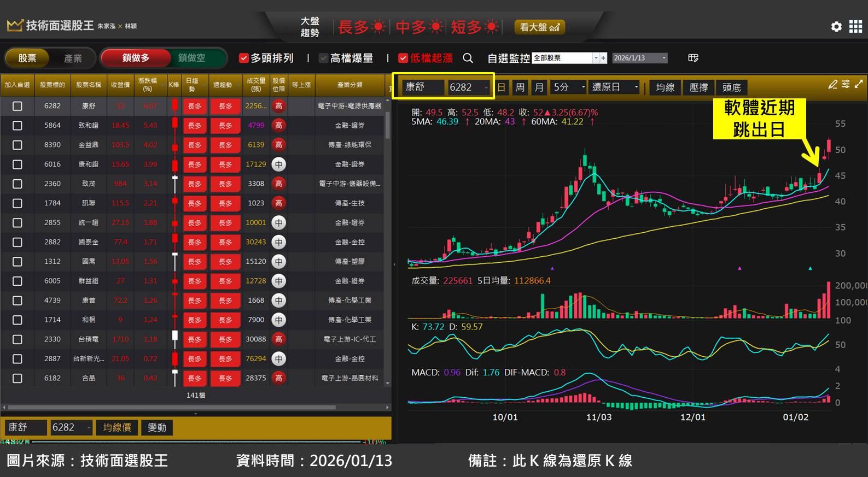This screenshot has width=868, height=477.
Task: Click the 電子上游-IC-代工 industry cell
Action: point(350,339)
